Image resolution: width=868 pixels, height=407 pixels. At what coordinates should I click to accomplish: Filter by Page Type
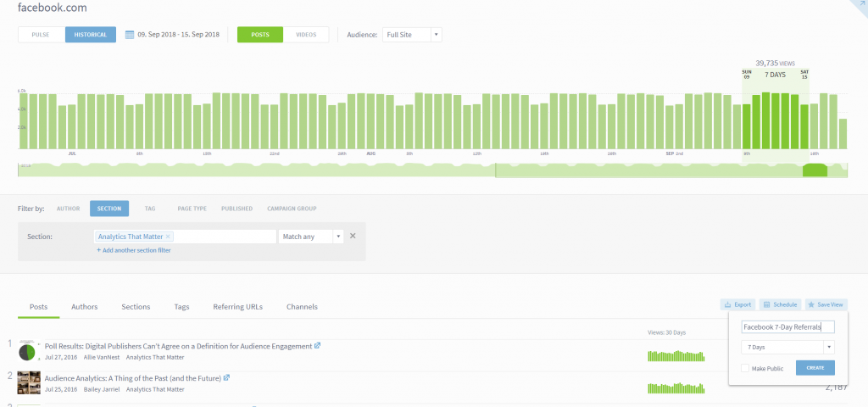pos(192,209)
